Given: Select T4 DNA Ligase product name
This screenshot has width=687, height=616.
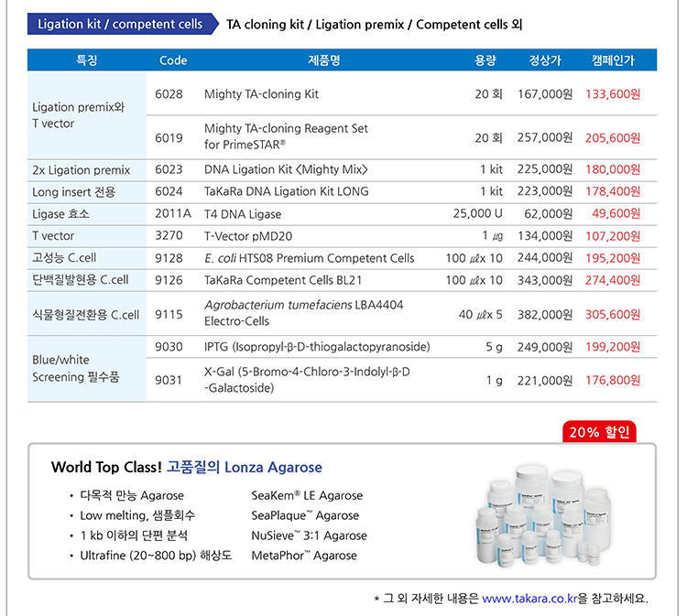Looking at the screenshot, I should [243, 214].
